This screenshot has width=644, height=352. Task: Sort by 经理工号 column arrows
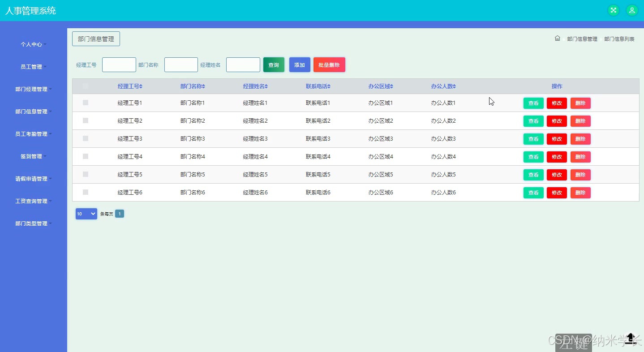coord(141,86)
